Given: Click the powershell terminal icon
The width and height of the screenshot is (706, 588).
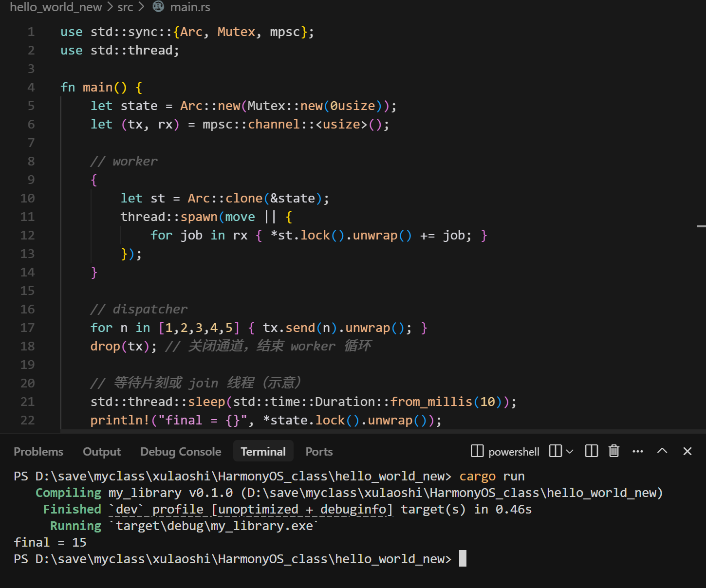Looking at the screenshot, I should pos(477,451).
